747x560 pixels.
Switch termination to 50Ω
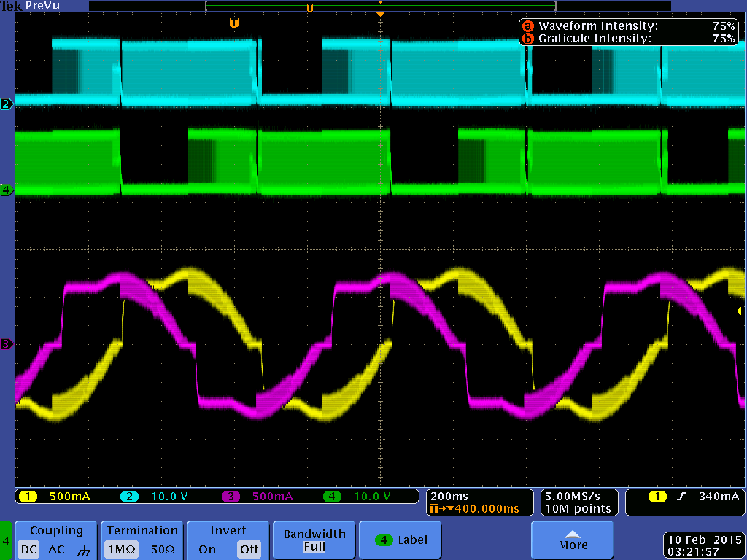pos(162,549)
